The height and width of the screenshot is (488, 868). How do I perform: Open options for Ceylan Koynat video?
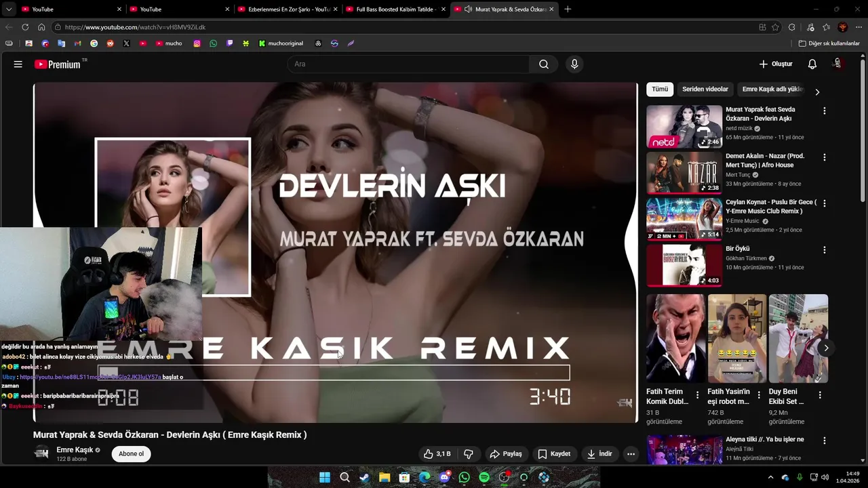point(825,203)
